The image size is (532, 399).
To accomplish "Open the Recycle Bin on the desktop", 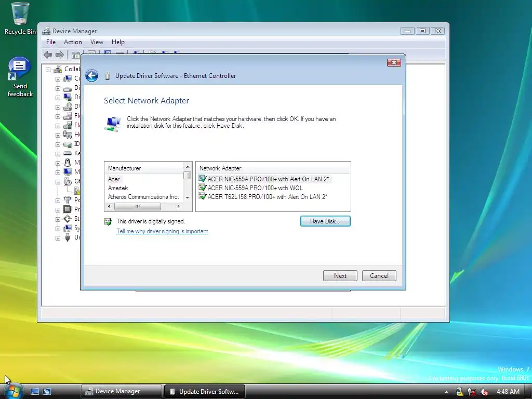I will (x=20, y=19).
